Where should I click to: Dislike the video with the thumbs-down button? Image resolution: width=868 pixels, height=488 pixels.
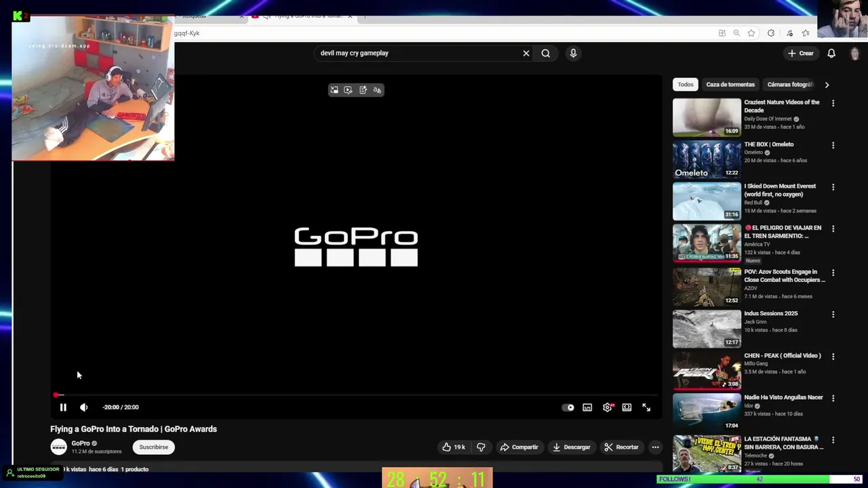(481, 447)
